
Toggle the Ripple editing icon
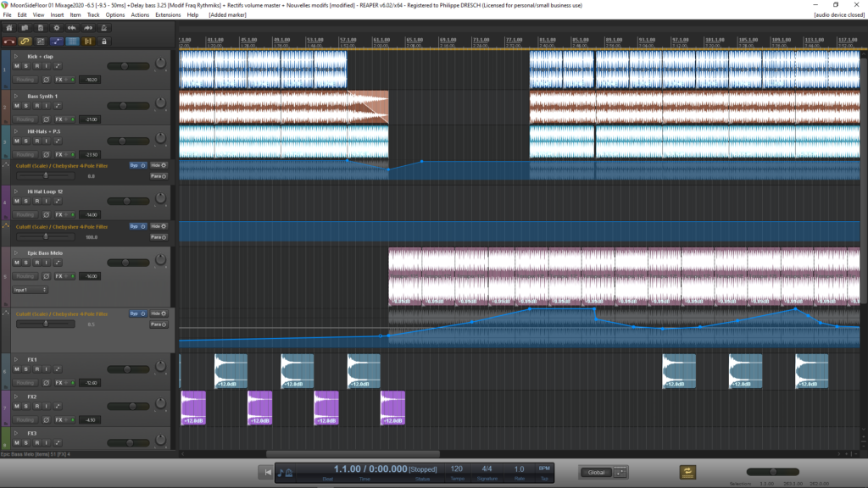[41, 42]
